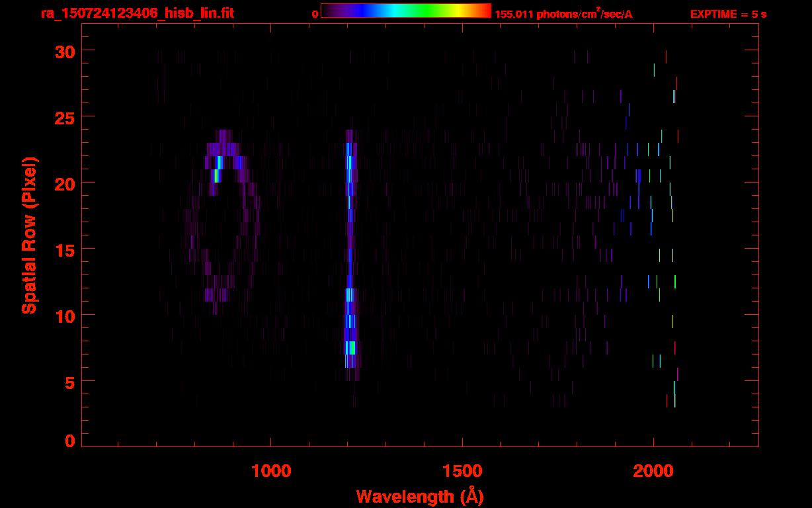Click the rainbow color scale bar
The height and width of the screenshot is (508, 812).
coord(406,11)
